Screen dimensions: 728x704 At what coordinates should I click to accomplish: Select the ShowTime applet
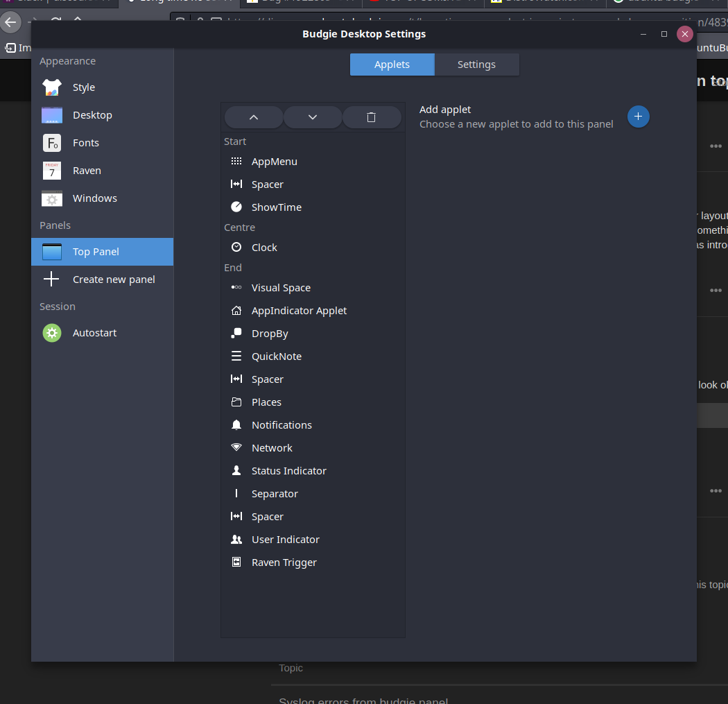(313, 207)
